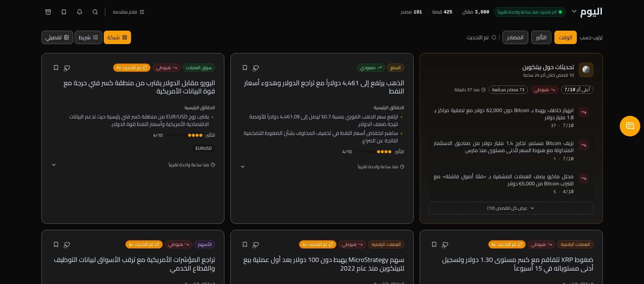Open Bitcoin funds 1.4 billion outflow story
The height and width of the screenshot is (284, 644).
503,147
